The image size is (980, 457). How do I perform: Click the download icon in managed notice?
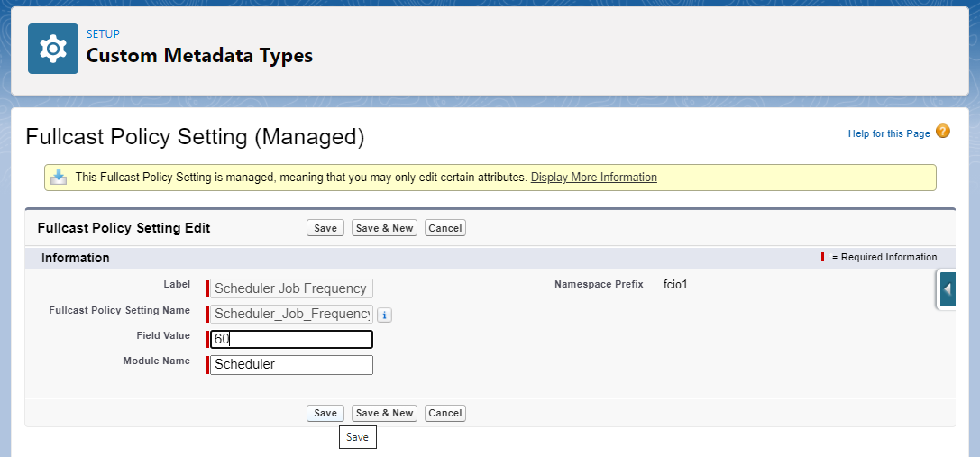tap(59, 177)
